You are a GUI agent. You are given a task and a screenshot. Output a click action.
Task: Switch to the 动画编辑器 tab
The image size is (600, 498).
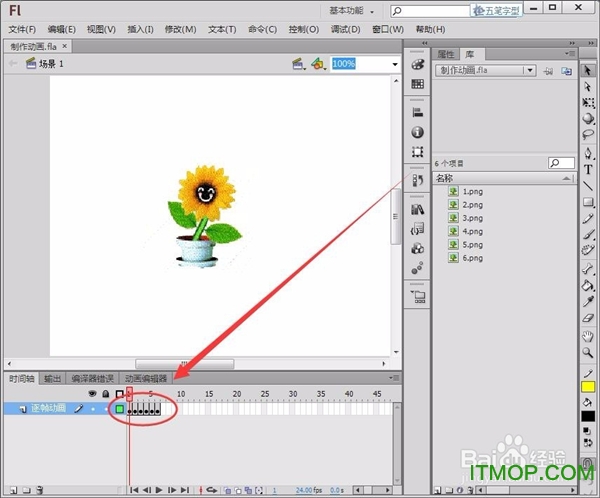[x=146, y=379]
